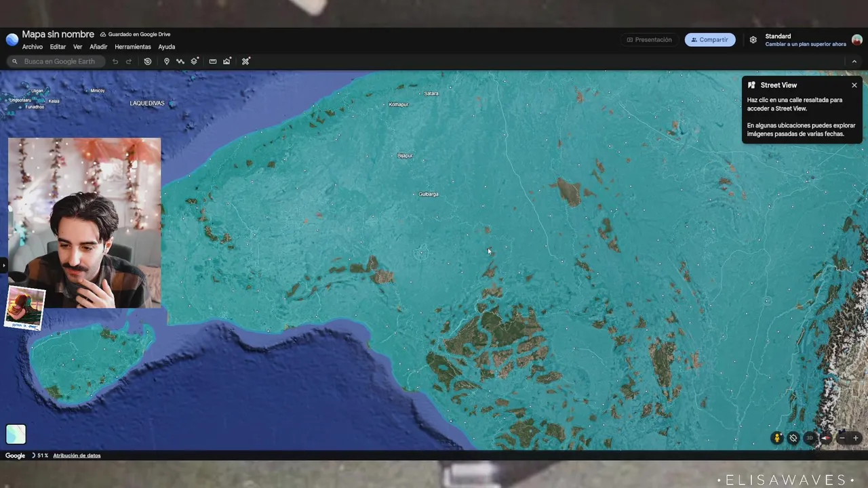Click the Kolhapur city label

pos(399,104)
